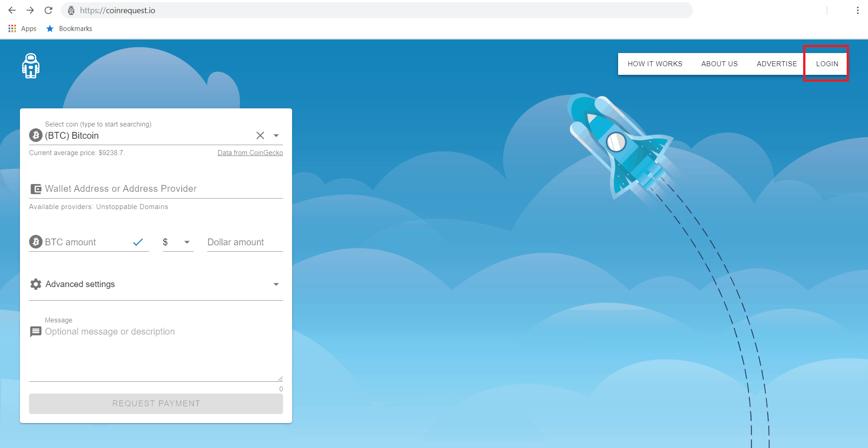868x448 pixels.
Task: Click the Login button
Action: coord(827,64)
